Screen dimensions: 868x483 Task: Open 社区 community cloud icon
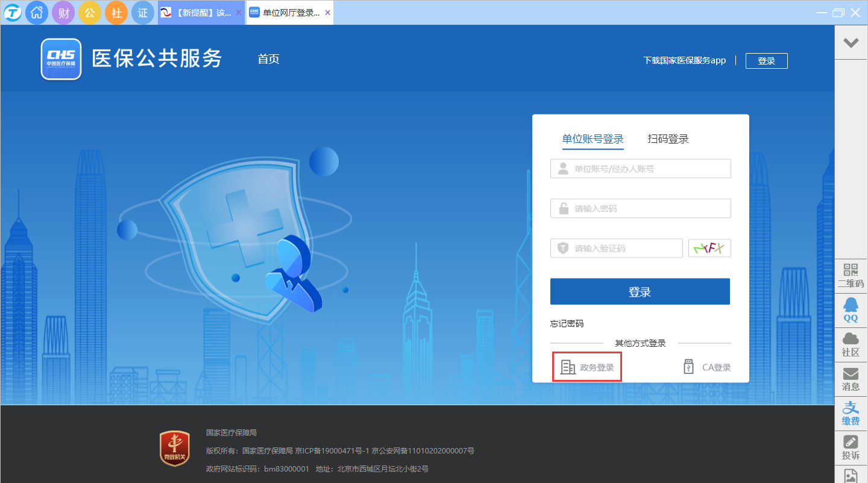pos(851,344)
